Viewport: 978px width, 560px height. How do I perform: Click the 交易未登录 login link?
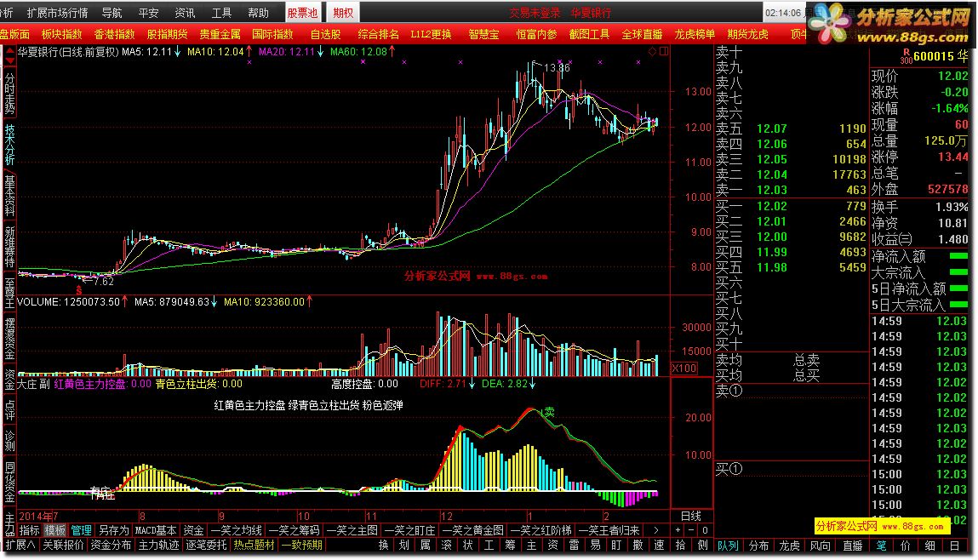point(535,13)
